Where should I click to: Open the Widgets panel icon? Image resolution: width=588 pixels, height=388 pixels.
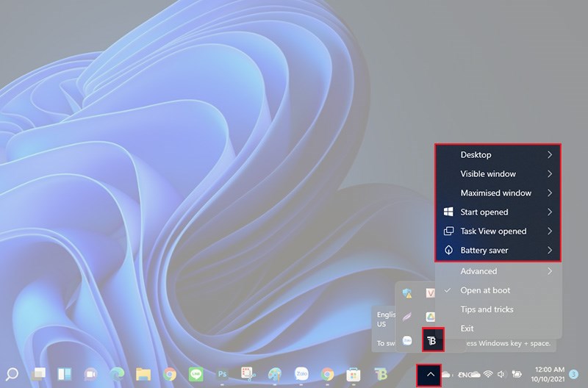[x=65, y=374]
